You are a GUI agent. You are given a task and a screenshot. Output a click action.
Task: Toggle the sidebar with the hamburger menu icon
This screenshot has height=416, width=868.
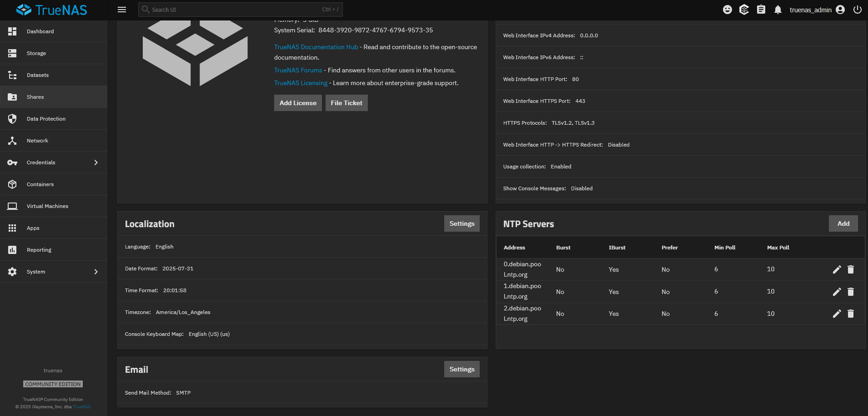[x=122, y=10]
